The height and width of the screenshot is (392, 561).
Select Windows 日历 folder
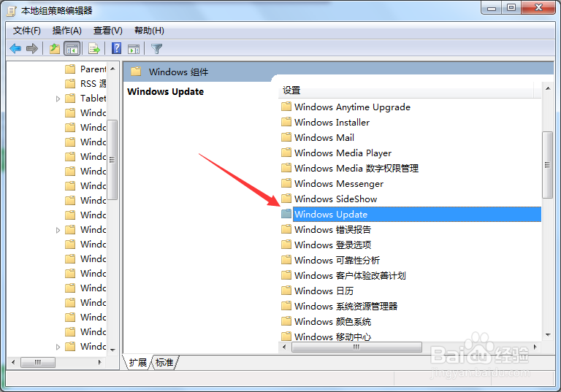[324, 291]
